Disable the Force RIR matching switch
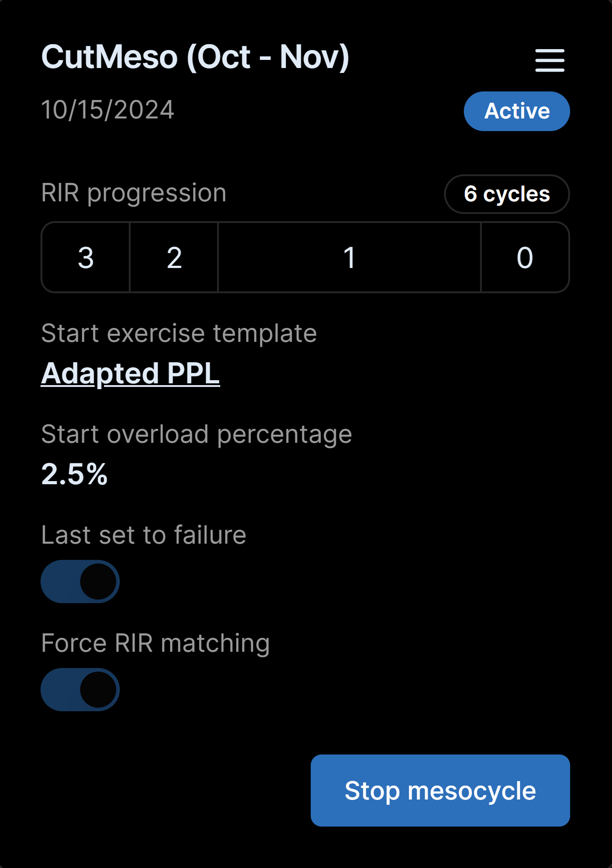612x868 pixels. tap(80, 690)
